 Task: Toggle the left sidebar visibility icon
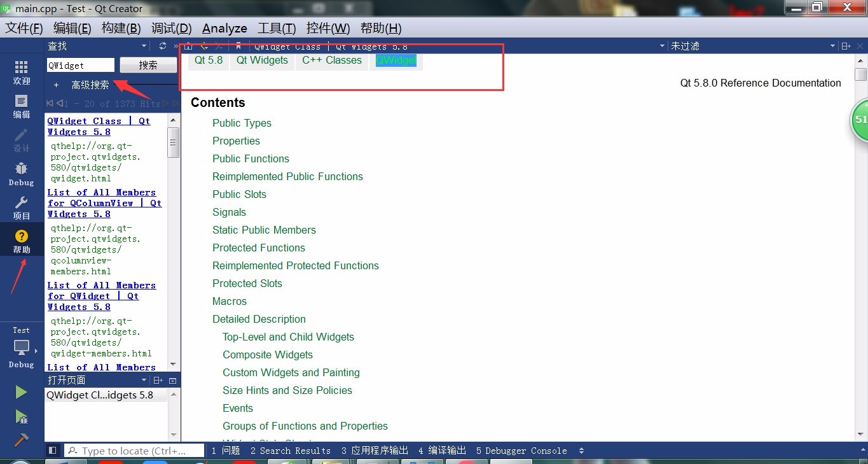click(x=53, y=451)
